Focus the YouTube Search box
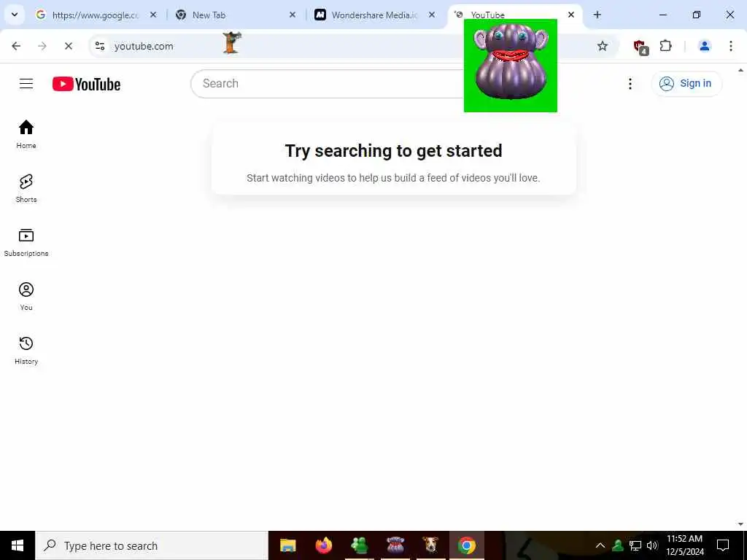This screenshot has height=560, width=747. pos(328,84)
